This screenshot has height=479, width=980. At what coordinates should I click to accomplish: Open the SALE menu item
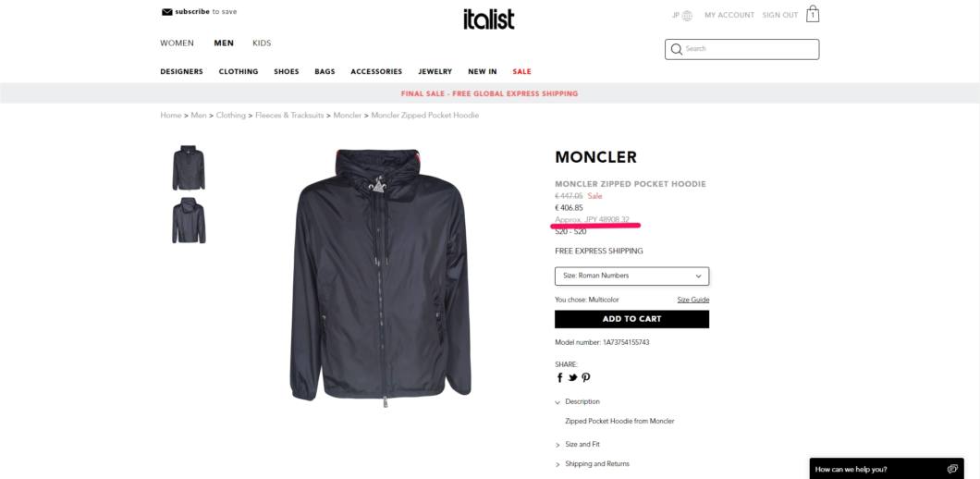click(521, 72)
